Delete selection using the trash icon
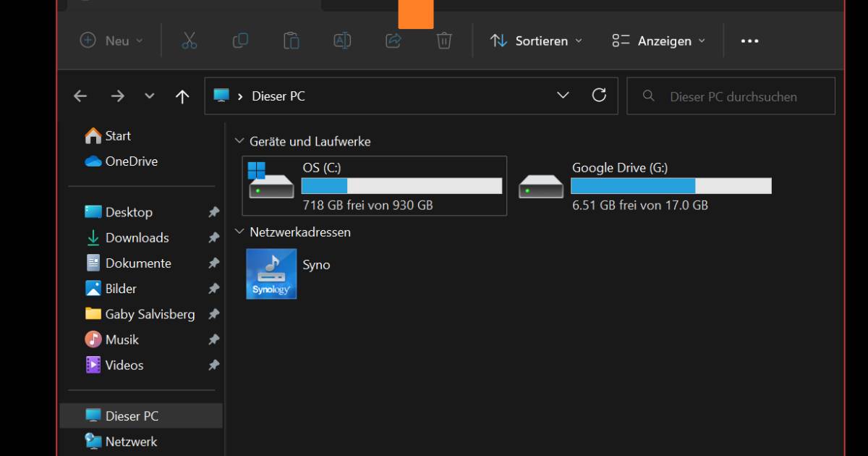868x456 pixels. (442, 41)
